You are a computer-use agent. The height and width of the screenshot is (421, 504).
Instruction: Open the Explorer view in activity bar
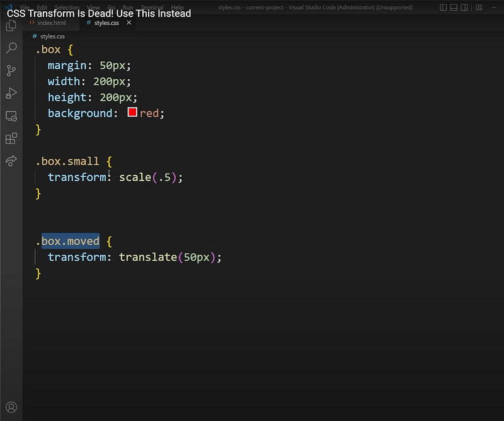[x=11, y=25]
